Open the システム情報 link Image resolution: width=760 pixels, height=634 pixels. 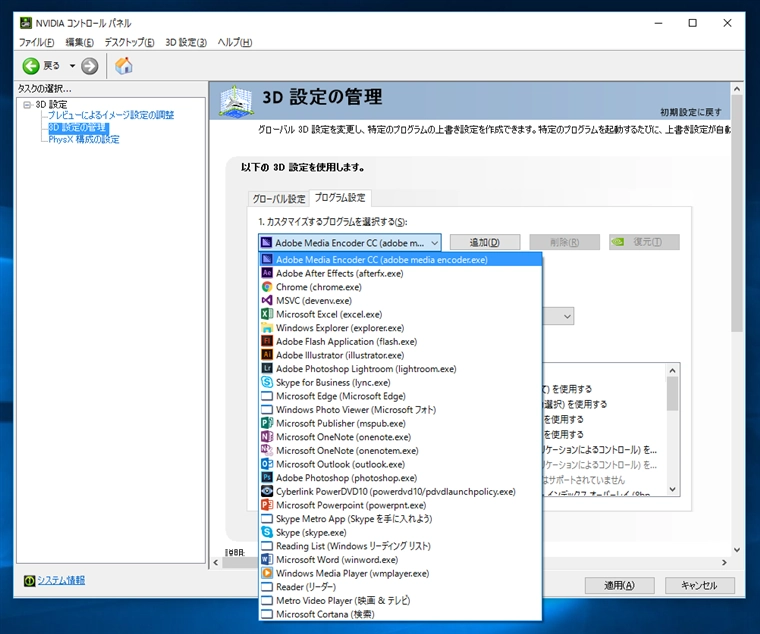61,580
